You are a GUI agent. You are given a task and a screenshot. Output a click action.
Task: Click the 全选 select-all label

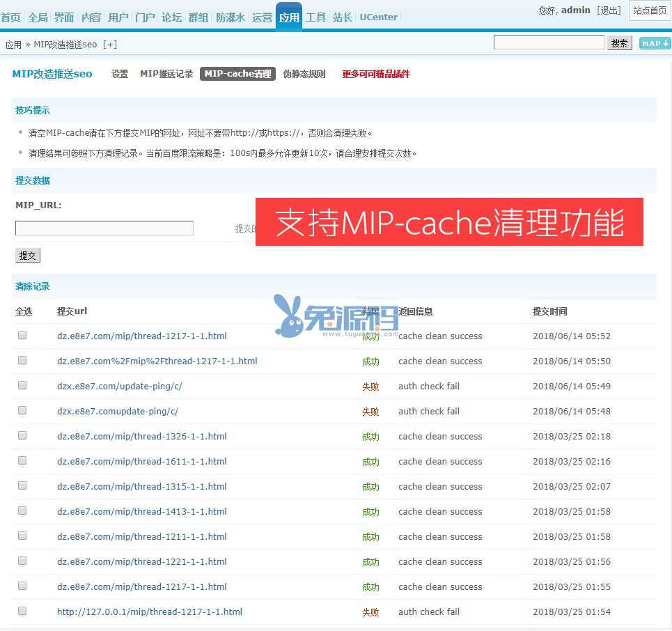(24, 311)
